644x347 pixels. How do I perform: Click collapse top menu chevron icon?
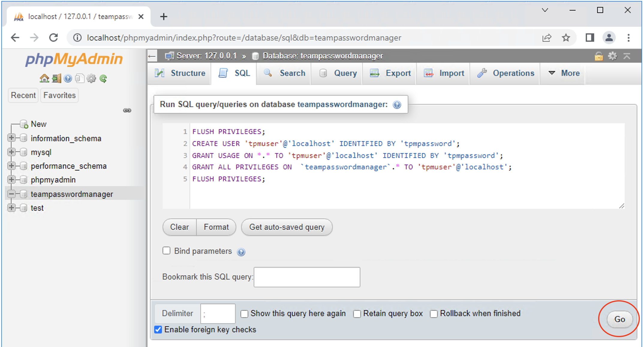pos(627,56)
